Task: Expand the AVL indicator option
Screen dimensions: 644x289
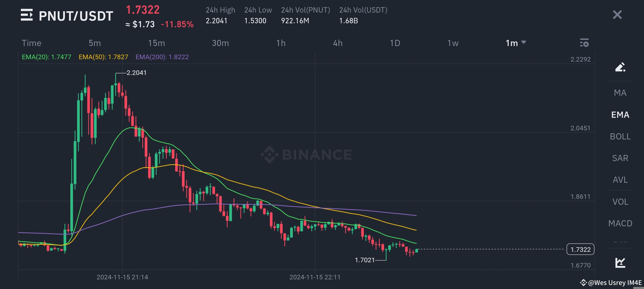Action: pos(620,180)
